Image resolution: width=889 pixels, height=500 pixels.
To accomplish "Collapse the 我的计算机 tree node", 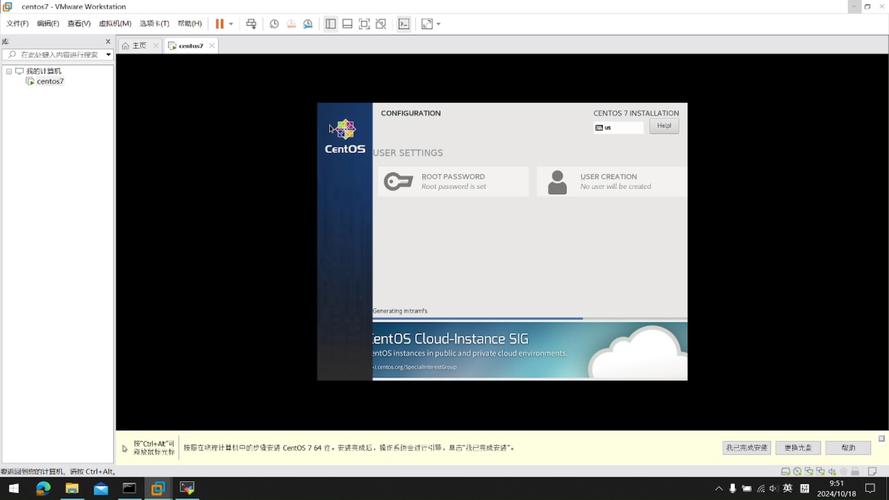I will pyautogui.click(x=9, y=71).
